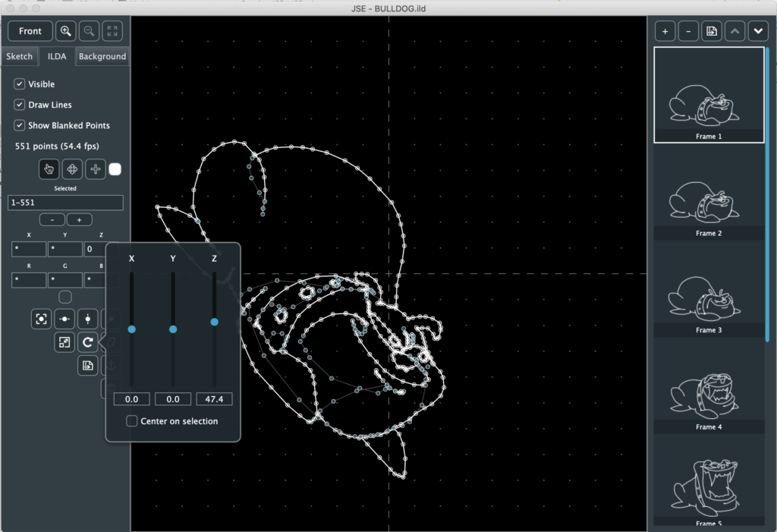Delete frame using the minus button

(x=688, y=31)
